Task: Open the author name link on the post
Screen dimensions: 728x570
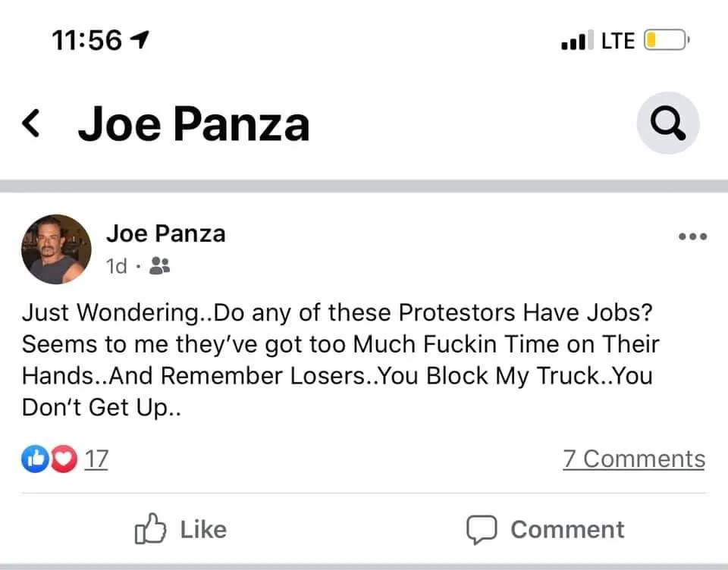Action: [165, 233]
